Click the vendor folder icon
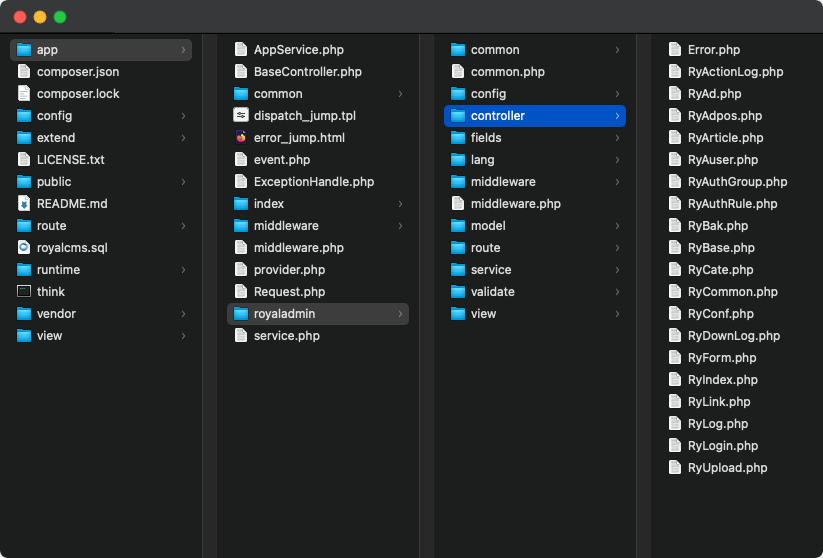The image size is (823, 558). 24,313
